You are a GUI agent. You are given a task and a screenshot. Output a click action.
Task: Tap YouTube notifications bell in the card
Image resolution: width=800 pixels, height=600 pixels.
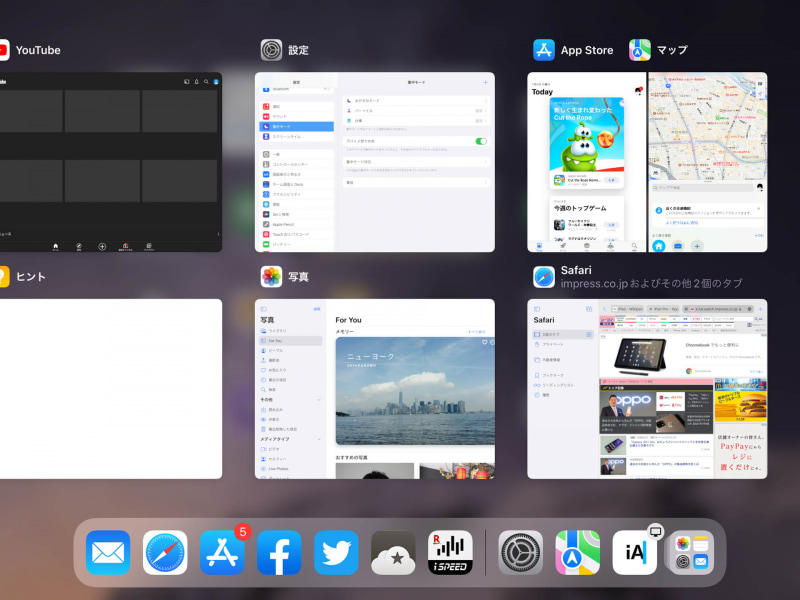196,82
